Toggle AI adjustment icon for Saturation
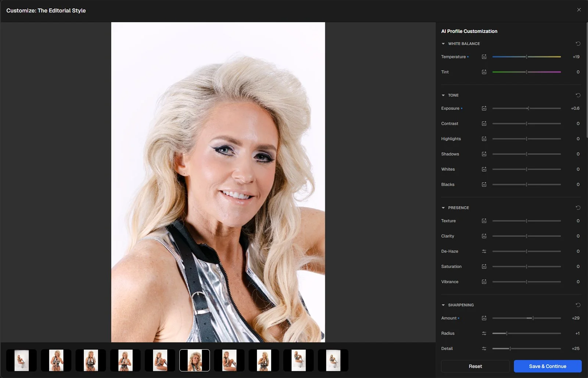The height and width of the screenshot is (378, 588). 484,267
